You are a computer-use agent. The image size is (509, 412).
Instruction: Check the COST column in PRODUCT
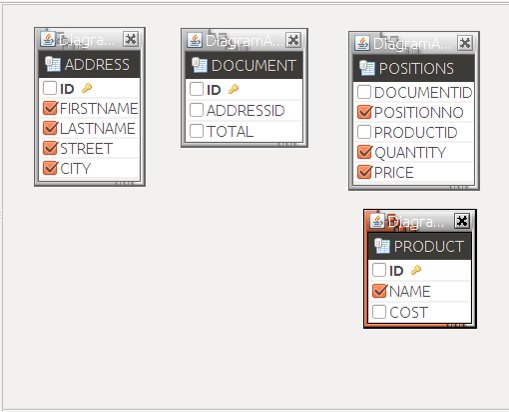pyautogui.click(x=379, y=312)
